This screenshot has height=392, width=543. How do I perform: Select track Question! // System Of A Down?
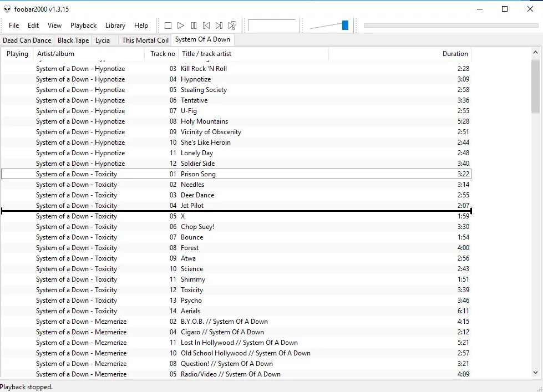236,364
